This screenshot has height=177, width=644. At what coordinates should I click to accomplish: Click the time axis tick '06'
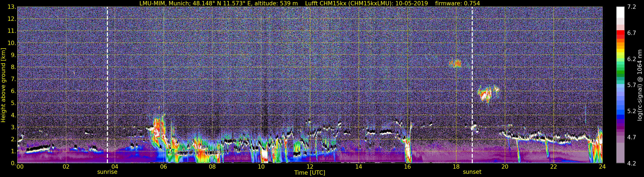pos(164,167)
